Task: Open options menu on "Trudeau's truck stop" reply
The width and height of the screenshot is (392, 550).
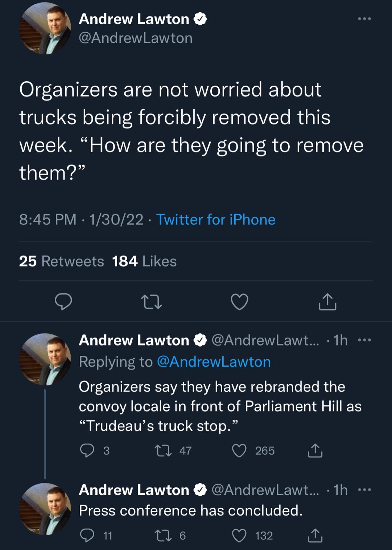Action: (364, 340)
